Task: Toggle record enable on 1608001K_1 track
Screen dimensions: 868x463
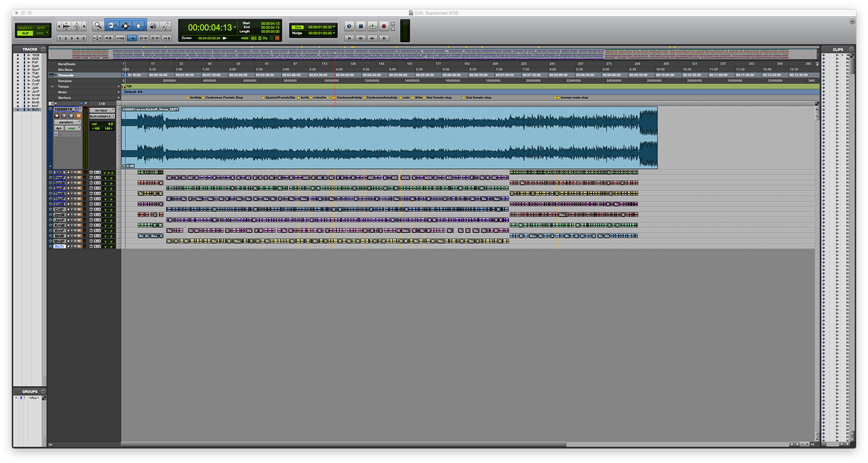Action: point(57,116)
